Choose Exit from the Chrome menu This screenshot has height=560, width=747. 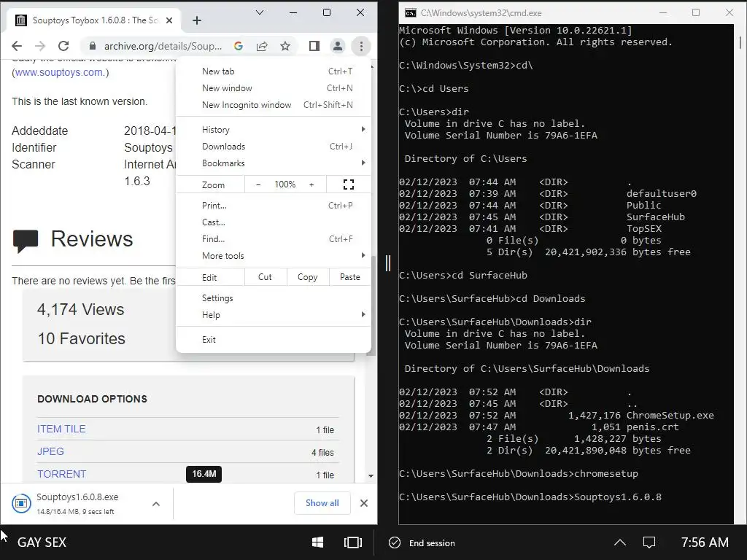pyautogui.click(x=274, y=339)
